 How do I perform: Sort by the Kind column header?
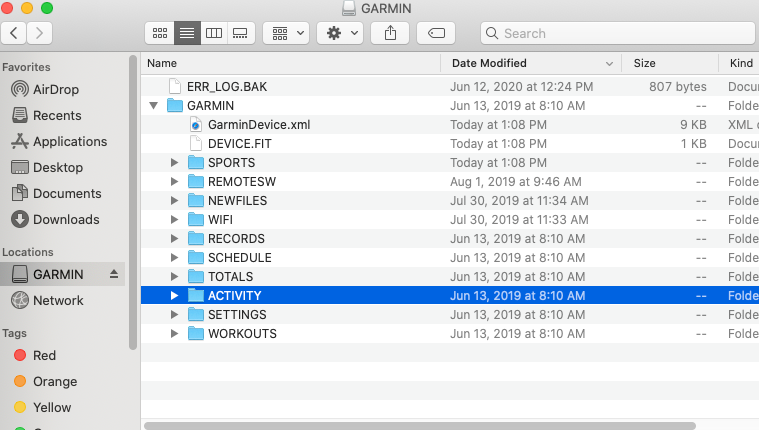click(739, 63)
